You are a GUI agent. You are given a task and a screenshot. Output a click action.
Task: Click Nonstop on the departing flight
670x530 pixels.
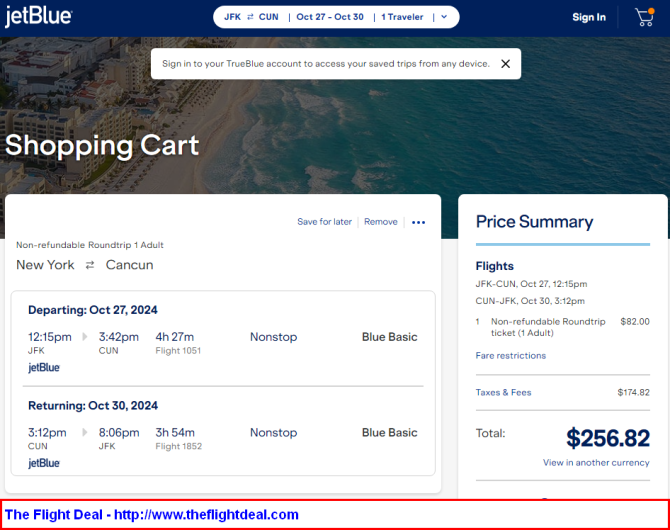(273, 337)
